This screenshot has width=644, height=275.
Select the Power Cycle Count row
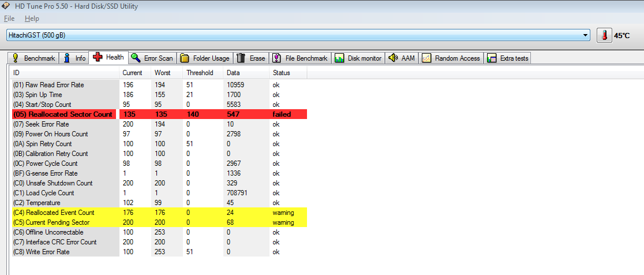click(x=159, y=163)
